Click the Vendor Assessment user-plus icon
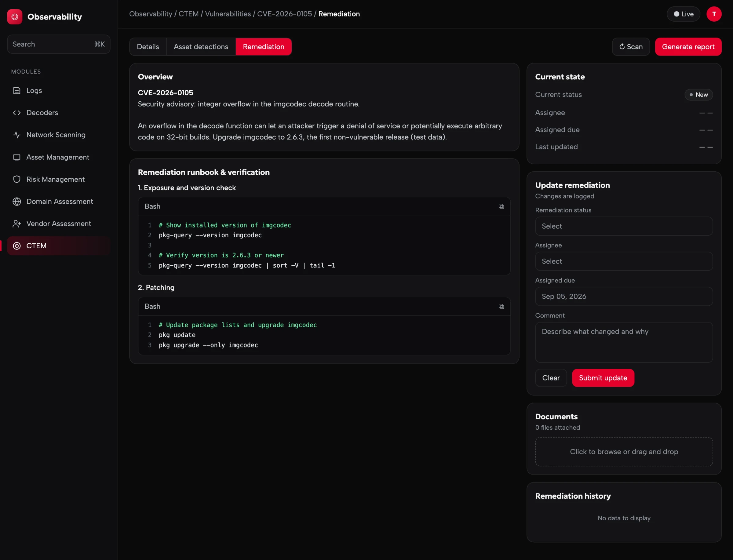 17,224
